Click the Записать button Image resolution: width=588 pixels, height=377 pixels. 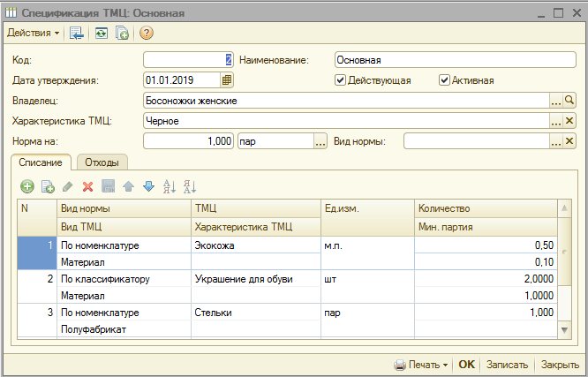coord(507,365)
